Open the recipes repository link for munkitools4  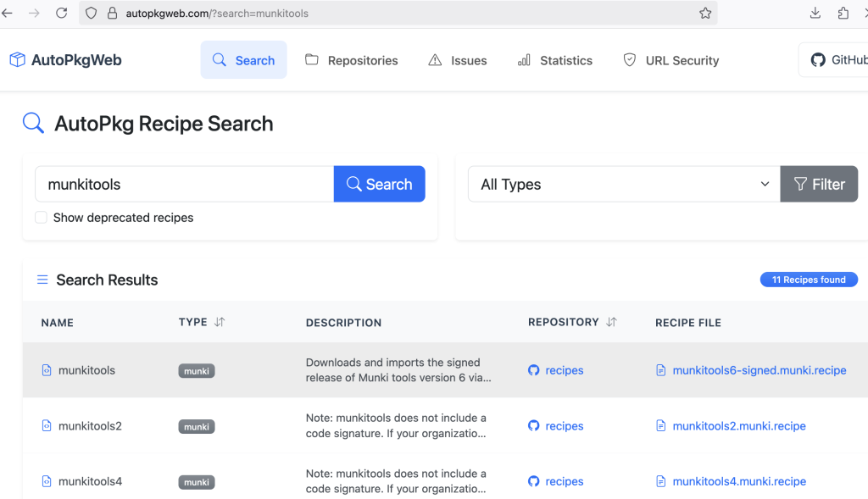[x=564, y=481]
